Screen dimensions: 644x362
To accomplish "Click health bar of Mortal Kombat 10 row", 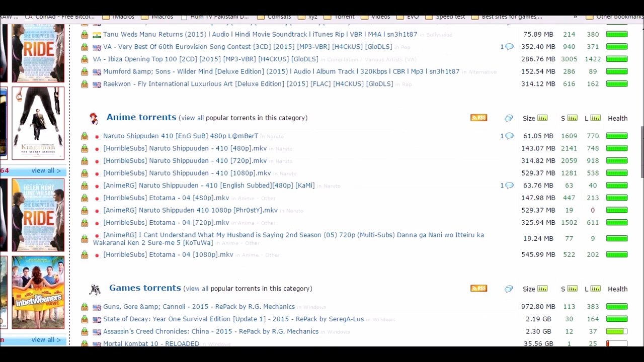I will click(x=617, y=344).
